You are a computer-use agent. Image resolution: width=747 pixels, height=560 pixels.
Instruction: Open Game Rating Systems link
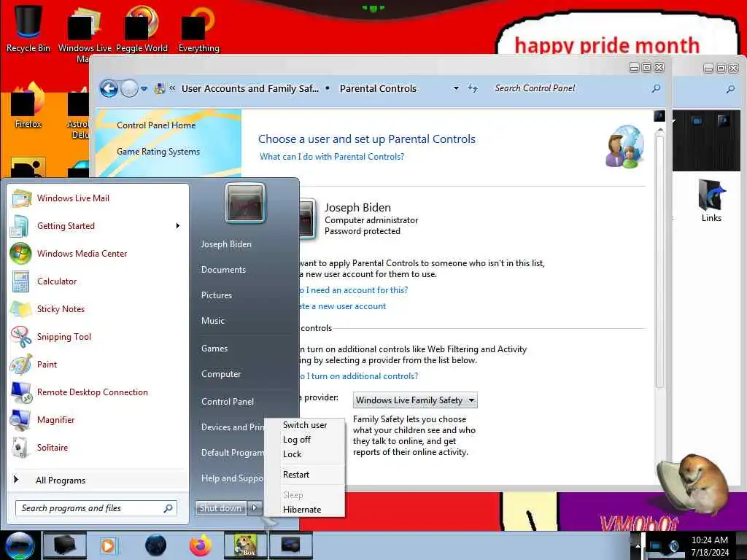(158, 152)
